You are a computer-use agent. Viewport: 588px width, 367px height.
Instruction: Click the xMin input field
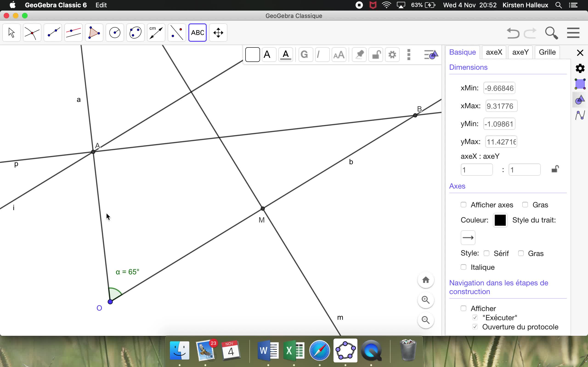tap(499, 88)
